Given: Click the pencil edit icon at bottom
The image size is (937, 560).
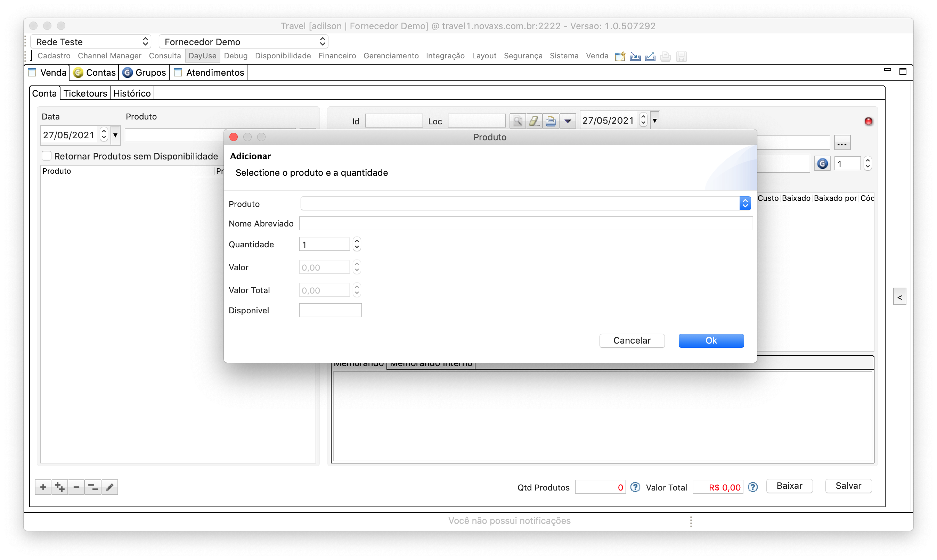Looking at the screenshot, I should click(x=110, y=487).
